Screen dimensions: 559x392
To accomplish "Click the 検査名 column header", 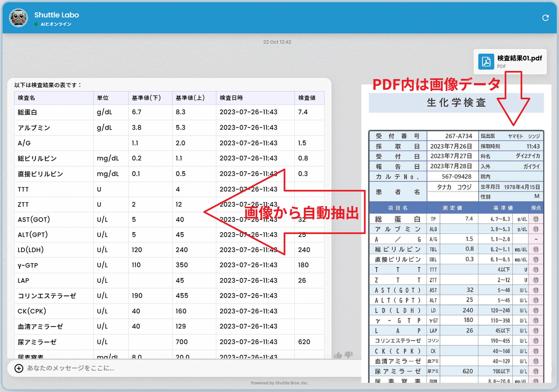I will click(x=27, y=98).
